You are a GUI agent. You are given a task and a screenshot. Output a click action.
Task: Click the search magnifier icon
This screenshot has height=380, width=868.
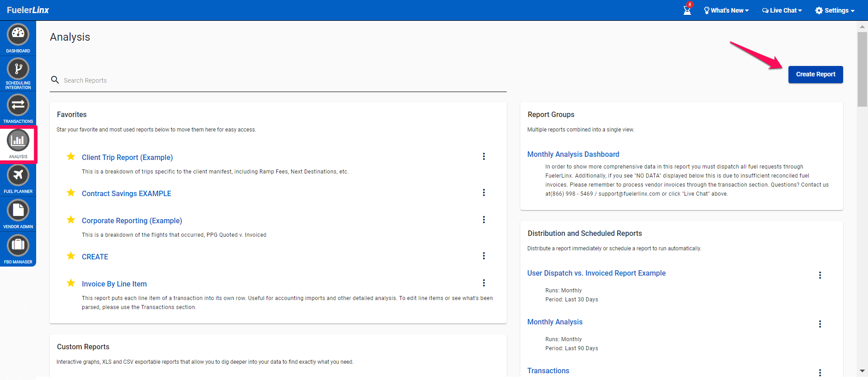(55, 80)
